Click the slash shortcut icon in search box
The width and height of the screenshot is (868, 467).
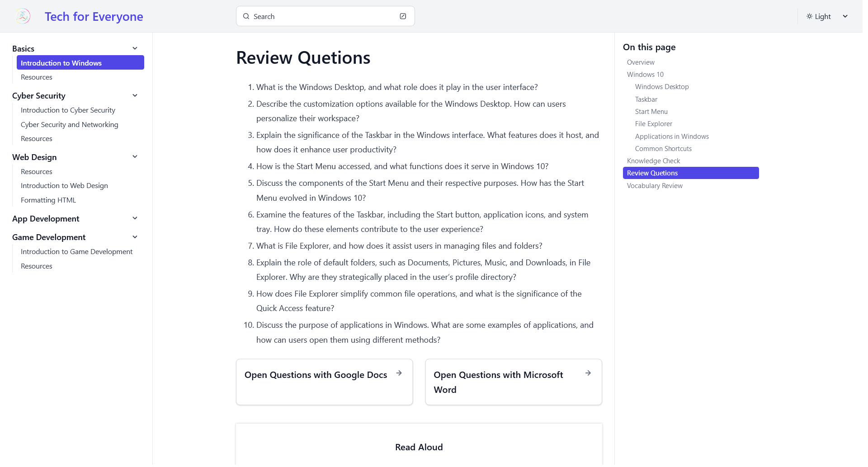[x=403, y=16]
